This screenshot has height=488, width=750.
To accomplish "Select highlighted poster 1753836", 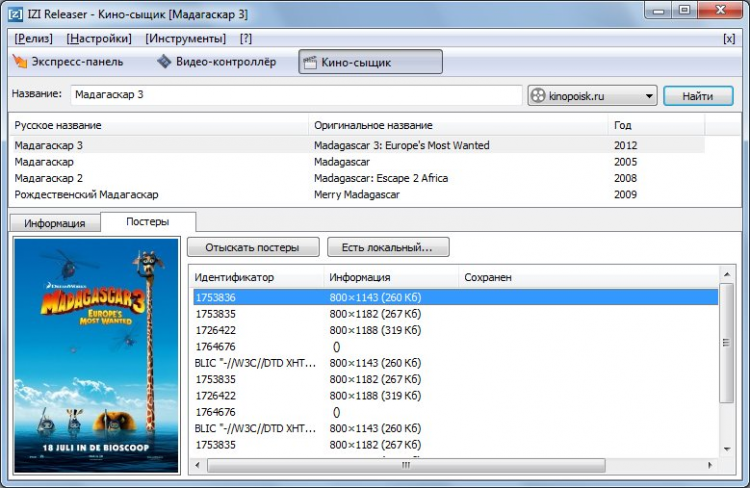I will pyautogui.click(x=455, y=297).
